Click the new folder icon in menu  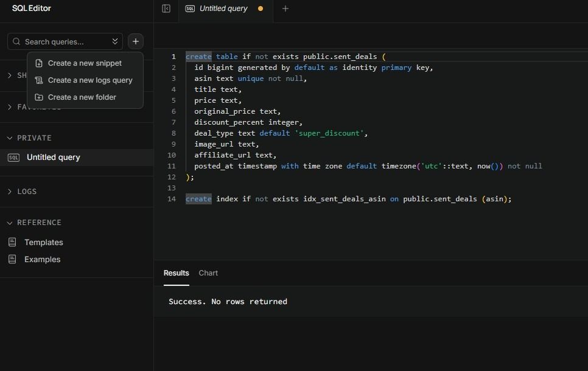coord(38,97)
